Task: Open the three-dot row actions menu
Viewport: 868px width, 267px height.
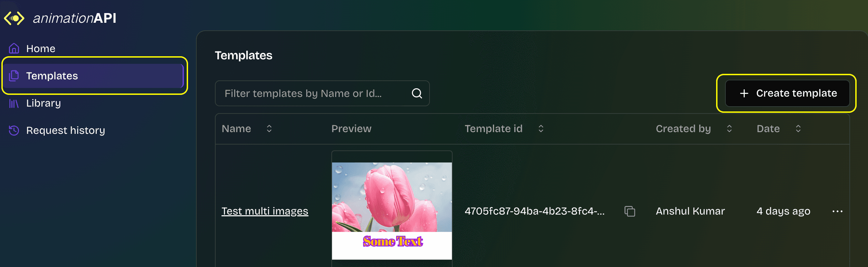Action: (837, 211)
